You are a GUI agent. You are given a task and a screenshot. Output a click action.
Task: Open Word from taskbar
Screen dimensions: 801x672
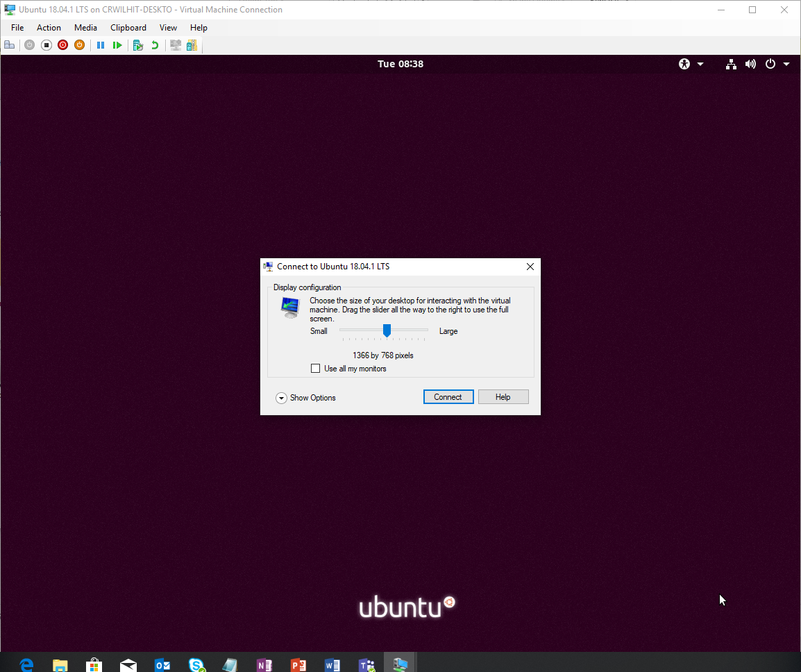pos(332,664)
